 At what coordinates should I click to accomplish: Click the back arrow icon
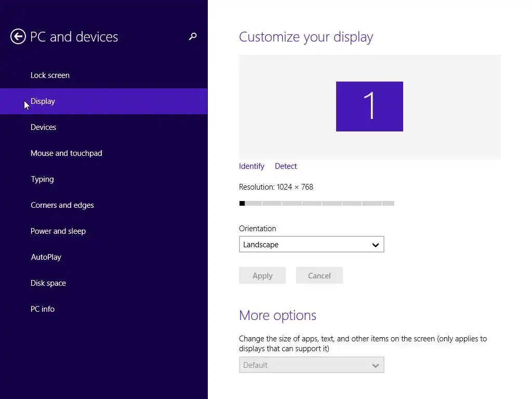click(x=18, y=36)
